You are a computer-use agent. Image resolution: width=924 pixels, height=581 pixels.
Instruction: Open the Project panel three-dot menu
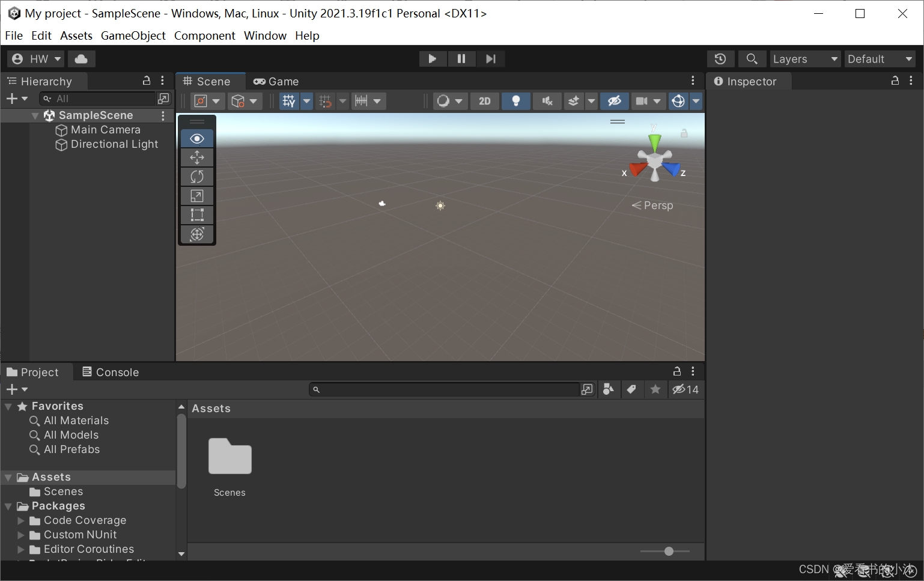pyautogui.click(x=693, y=371)
